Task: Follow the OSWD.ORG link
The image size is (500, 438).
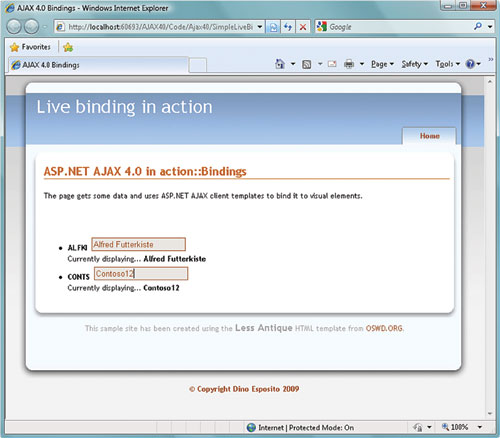Action: [384, 328]
